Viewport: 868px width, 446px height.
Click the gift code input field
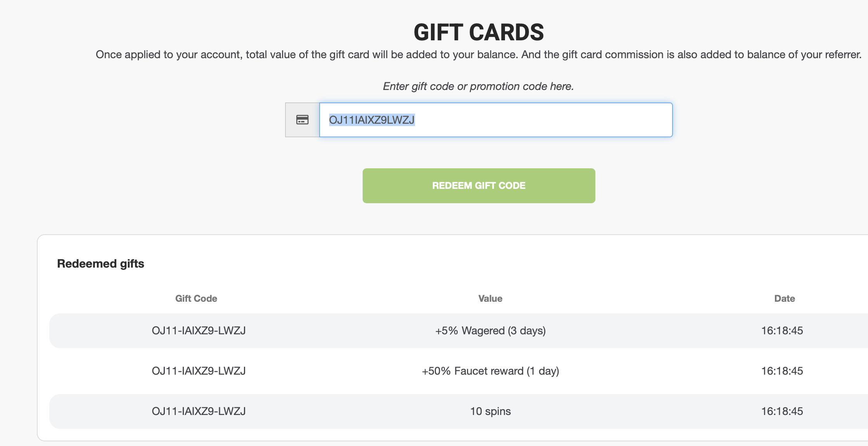(496, 120)
